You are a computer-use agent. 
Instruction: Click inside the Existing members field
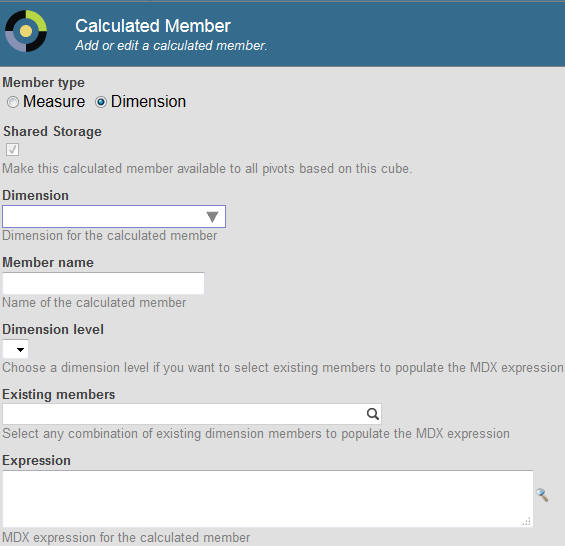click(192, 414)
